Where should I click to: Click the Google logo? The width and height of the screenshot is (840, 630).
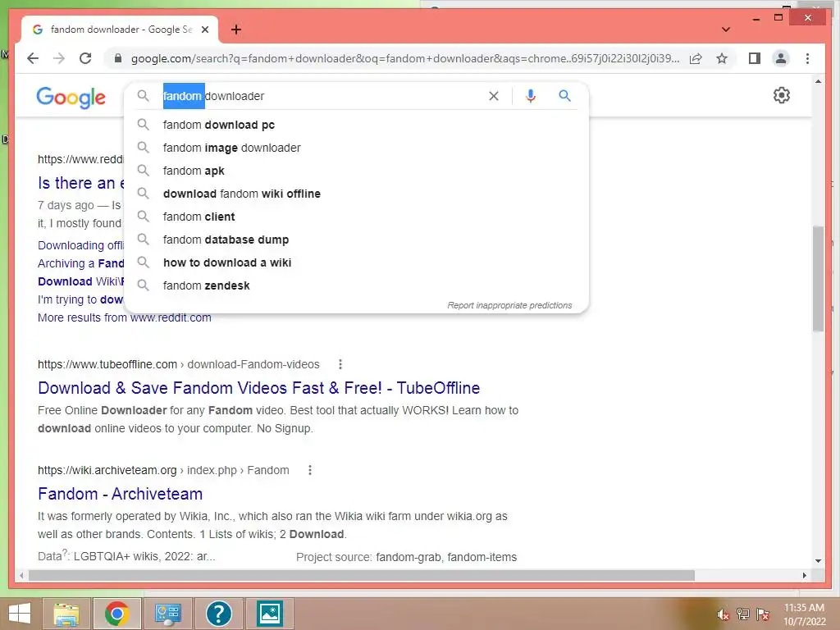(71, 98)
